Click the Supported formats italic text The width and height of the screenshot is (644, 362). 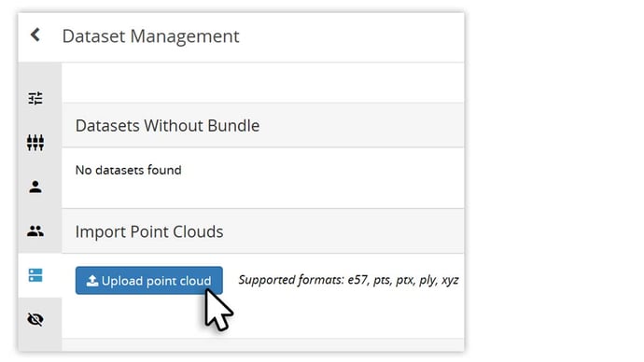point(348,280)
